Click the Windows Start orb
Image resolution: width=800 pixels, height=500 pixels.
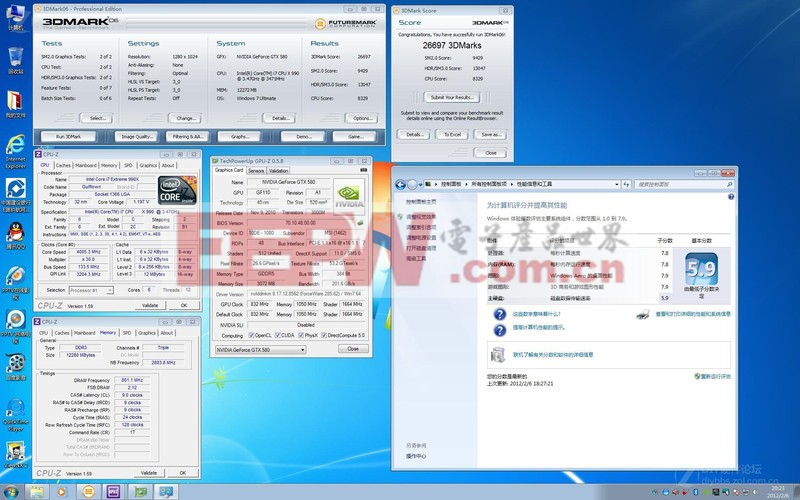tap(10, 492)
